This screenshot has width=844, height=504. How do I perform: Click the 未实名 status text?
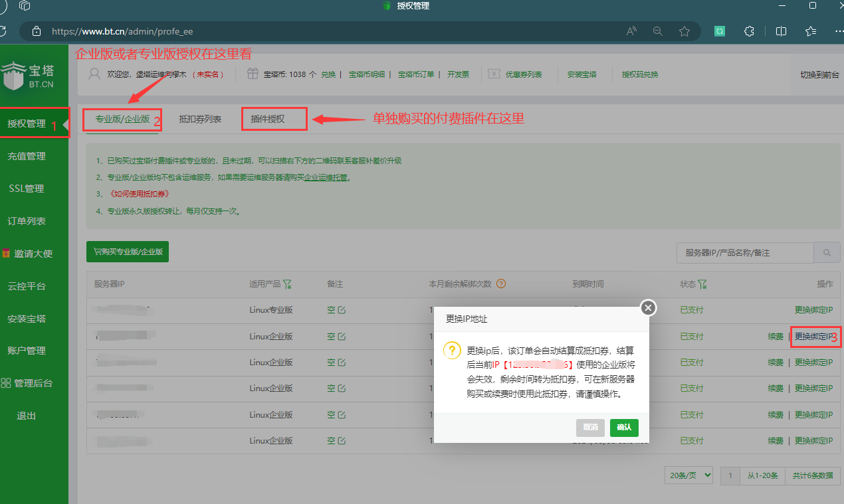pyautogui.click(x=208, y=74)
